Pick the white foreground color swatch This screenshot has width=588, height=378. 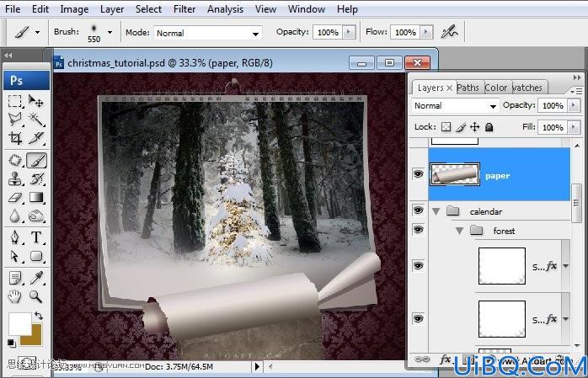tap(19, 324)
